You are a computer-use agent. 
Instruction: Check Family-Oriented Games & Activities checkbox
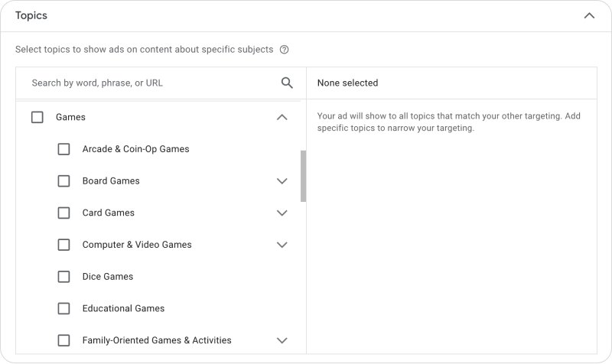coord(63,340)
